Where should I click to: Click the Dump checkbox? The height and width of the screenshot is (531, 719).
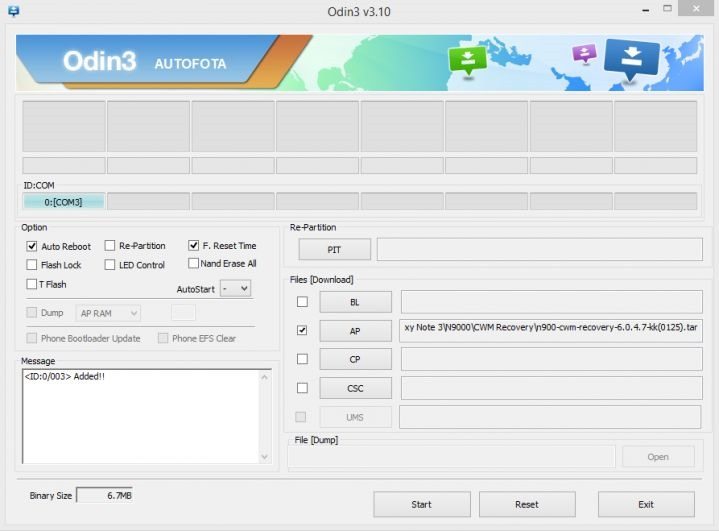pos(32,312)
